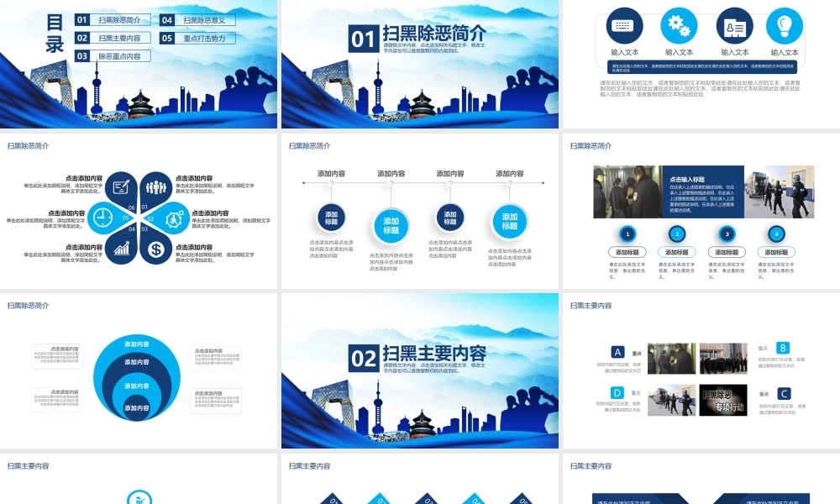Image resolution: width=840 pixels, height=504 pixels.
Task: Click the 扫黑除恶 专项行动 dark image
Action: click(x=723, y=400)
